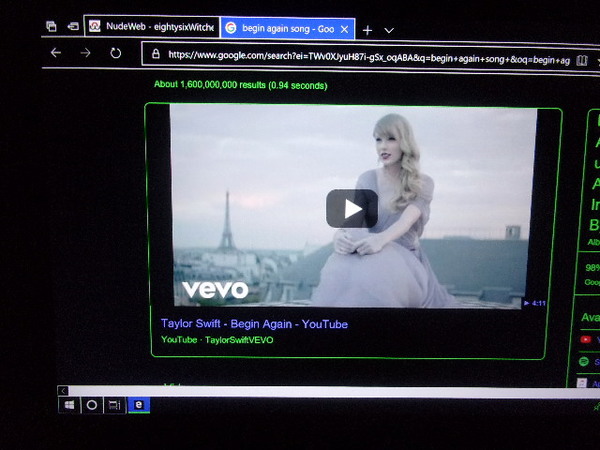
Task: Refresh the current page
Action: click(116, 53)
